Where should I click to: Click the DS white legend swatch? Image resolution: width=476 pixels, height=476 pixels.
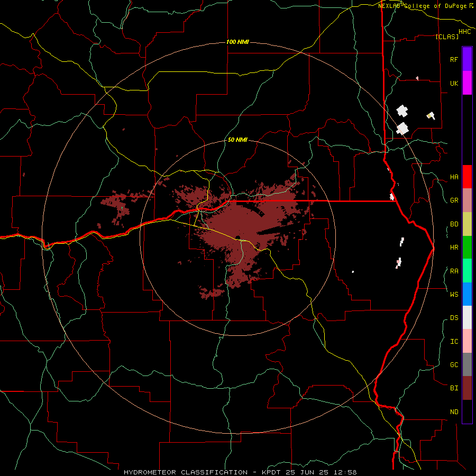click(467, 317)
